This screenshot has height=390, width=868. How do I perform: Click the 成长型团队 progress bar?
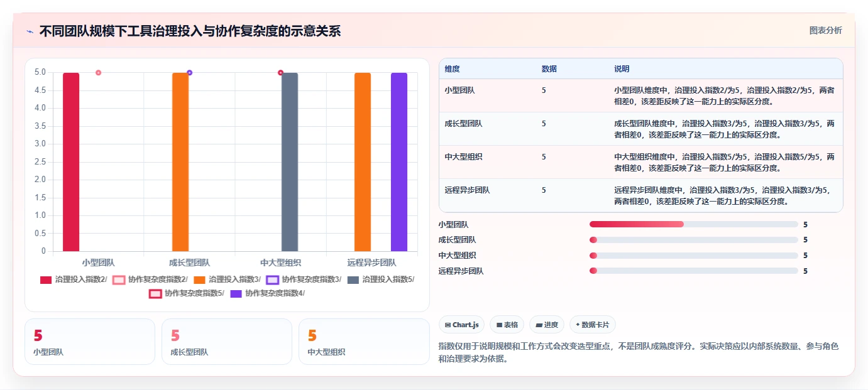[694, 240]
